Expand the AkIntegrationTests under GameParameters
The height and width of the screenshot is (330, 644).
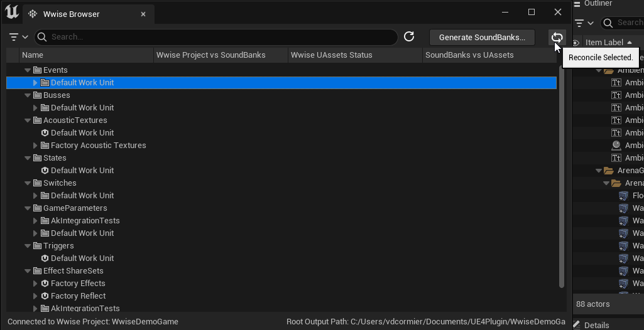pos(35,221)
